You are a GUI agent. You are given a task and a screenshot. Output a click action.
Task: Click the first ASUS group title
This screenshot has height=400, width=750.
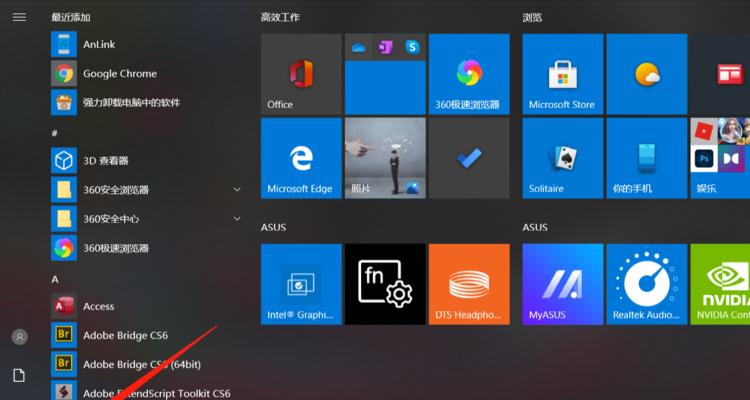pyautogui.click(x=274, y=227)
